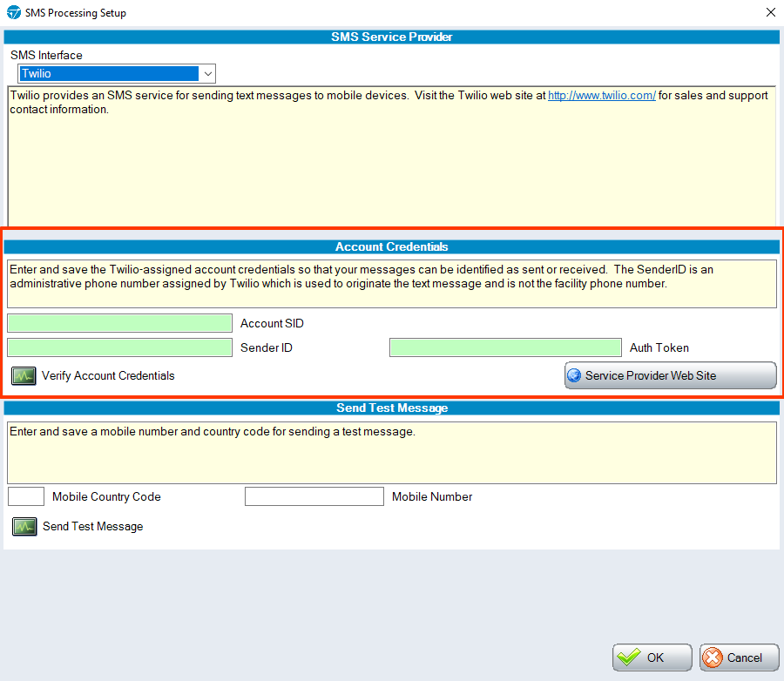
Task: Open the SMS Interface dropdown arrow
Action: click(x=208, y=74)
